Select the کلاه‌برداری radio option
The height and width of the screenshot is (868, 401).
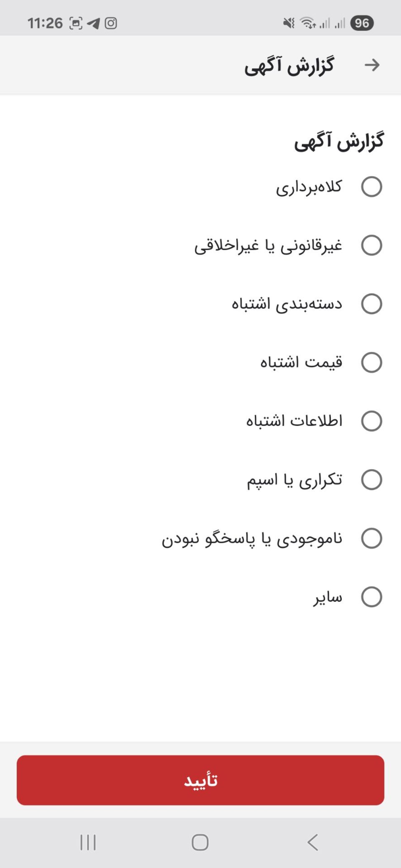[371, 187]
